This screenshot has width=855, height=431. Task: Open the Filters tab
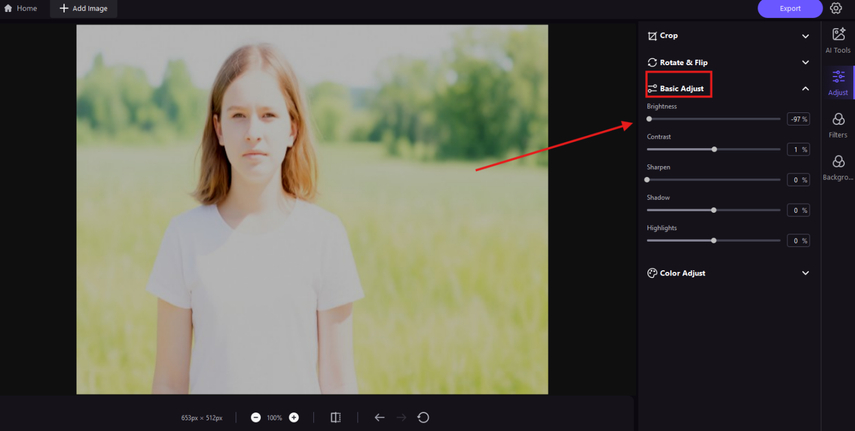point(838,125)
